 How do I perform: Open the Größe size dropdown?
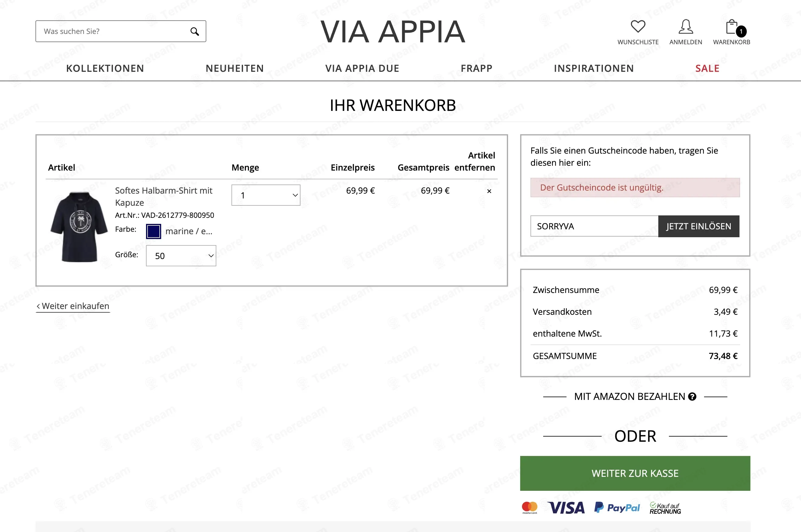[181, 256]
